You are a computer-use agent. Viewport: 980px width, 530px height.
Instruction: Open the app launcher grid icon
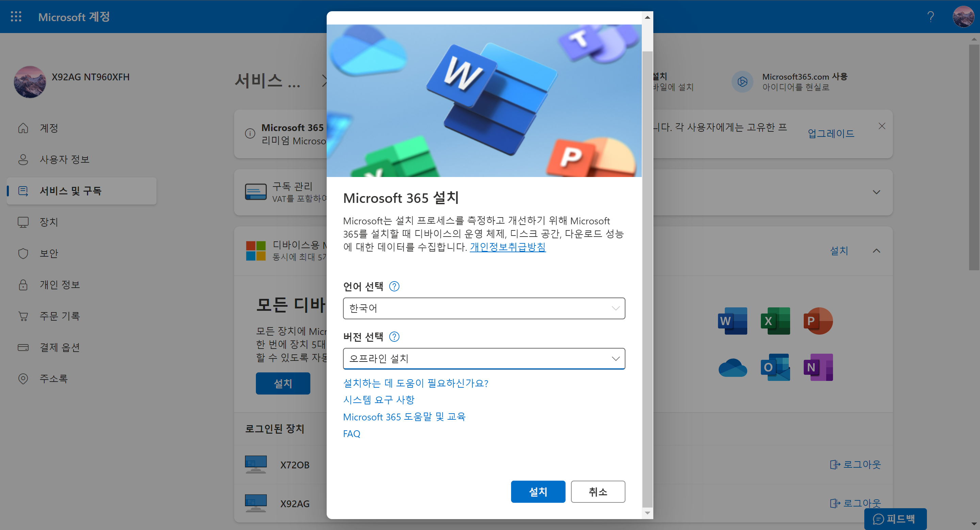click(16, 16)
